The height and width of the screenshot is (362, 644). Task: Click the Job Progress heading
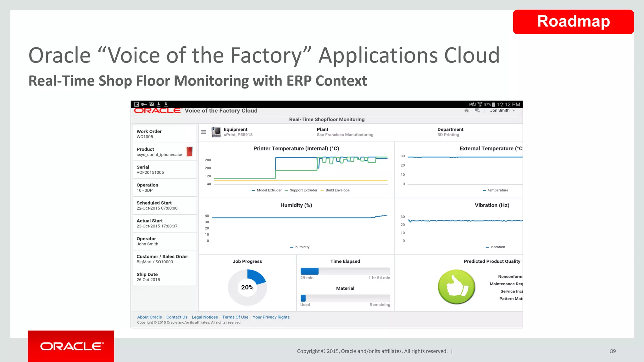click(x=247, y=261)
